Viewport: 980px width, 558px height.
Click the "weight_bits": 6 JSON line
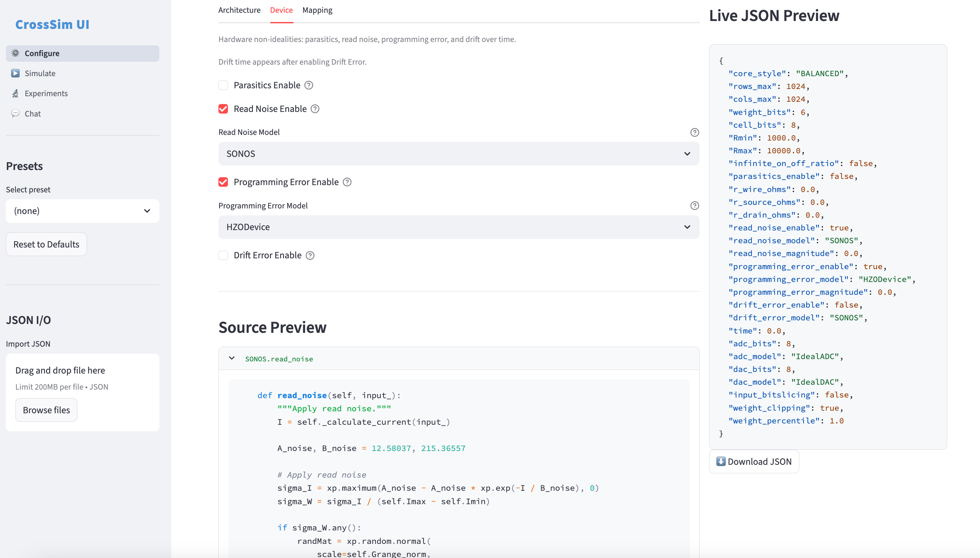(769, 112)
